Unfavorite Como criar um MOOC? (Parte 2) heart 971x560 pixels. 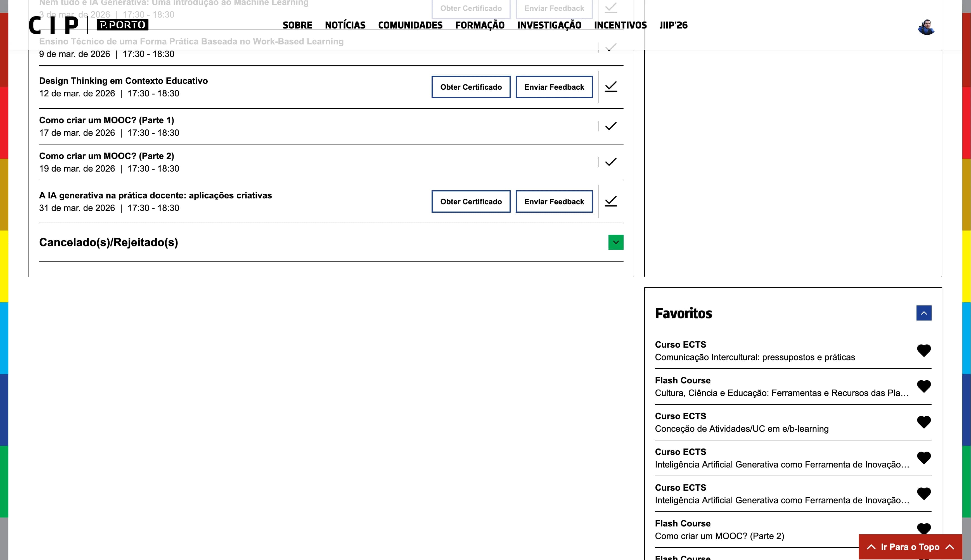924,529
